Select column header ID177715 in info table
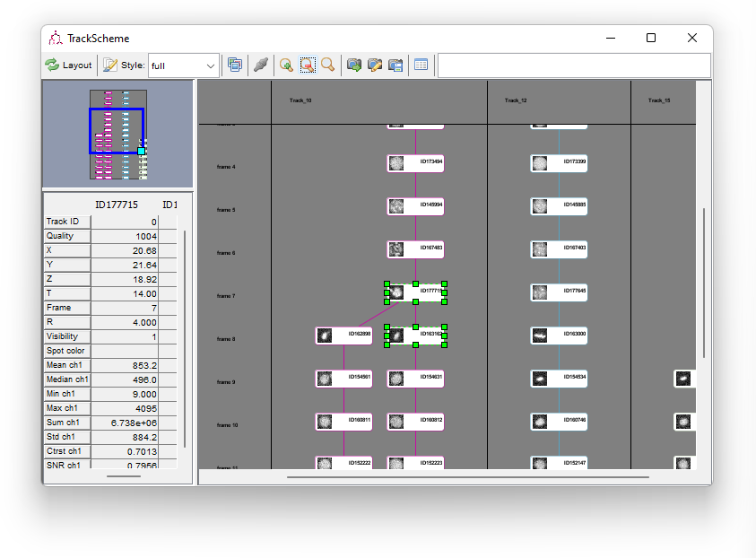The image size is (756, 558). click(117, 205)
